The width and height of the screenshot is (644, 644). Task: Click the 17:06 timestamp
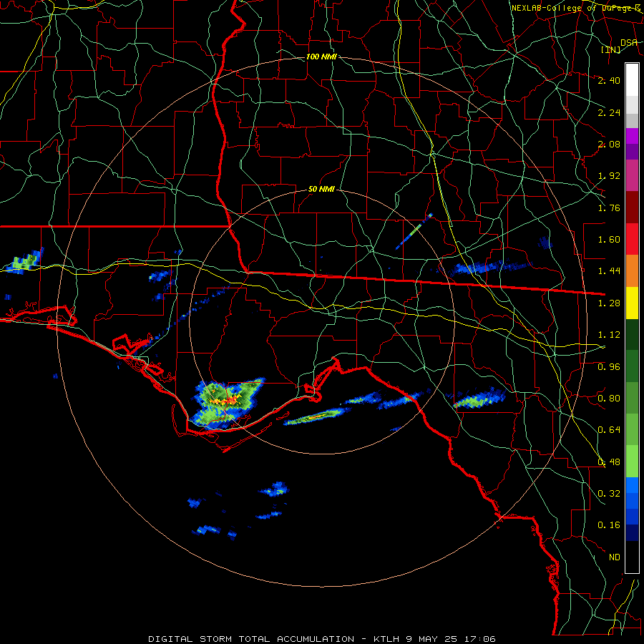tap(479, 639)
